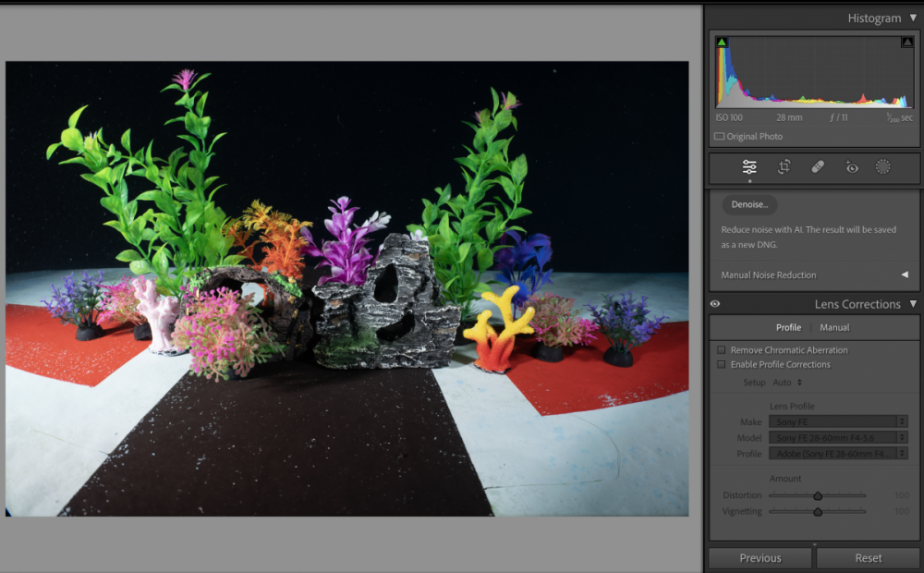Open the lens Make dropdown
Screen dimensions: 924x573
pos(838,422)
